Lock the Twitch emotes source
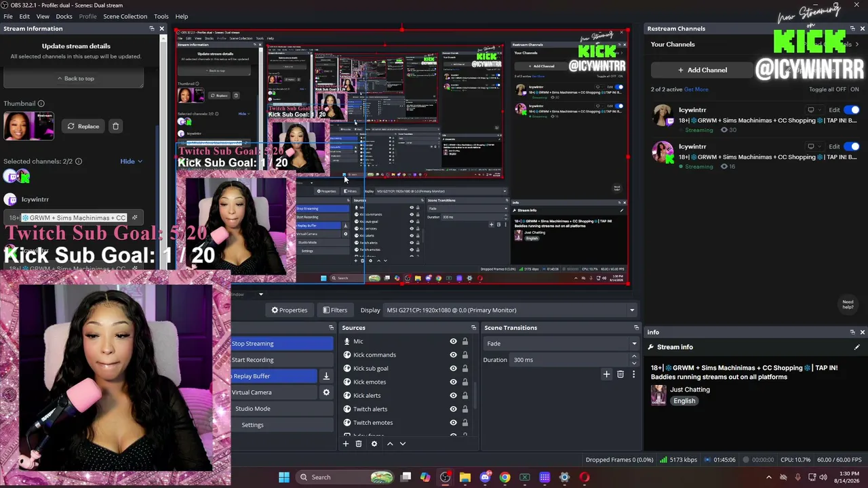 (465, 423)
